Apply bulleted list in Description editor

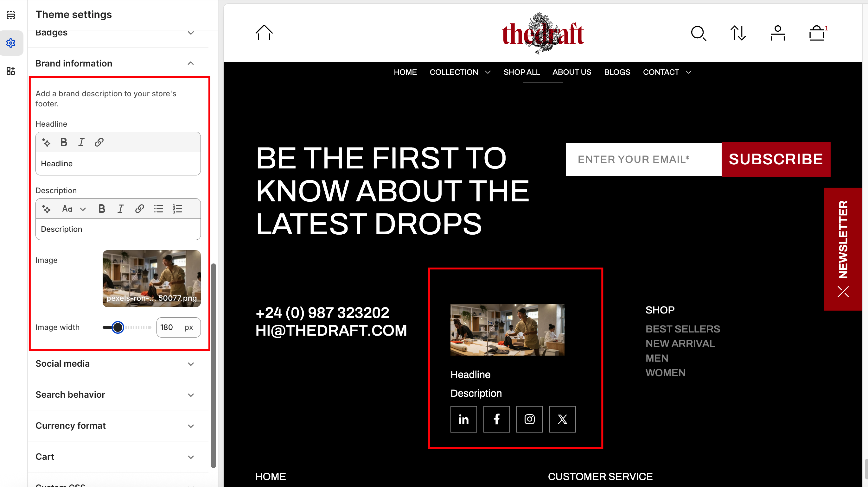point(159,209)
